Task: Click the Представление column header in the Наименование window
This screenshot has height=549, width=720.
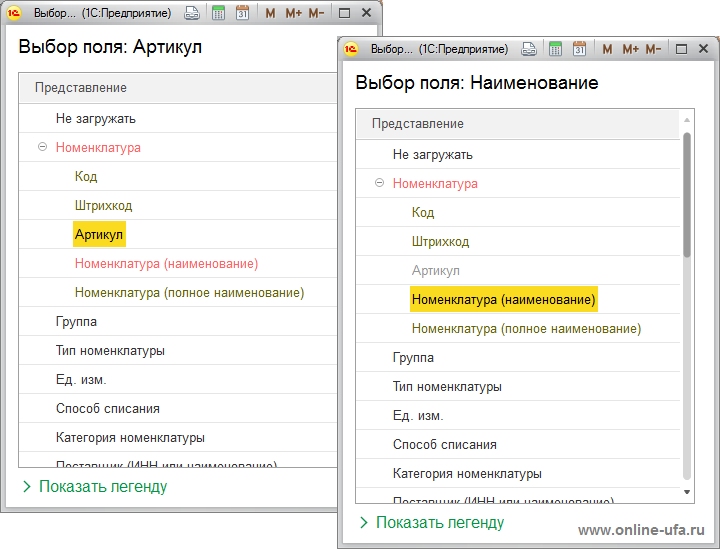Action: [x=418, y=123]
